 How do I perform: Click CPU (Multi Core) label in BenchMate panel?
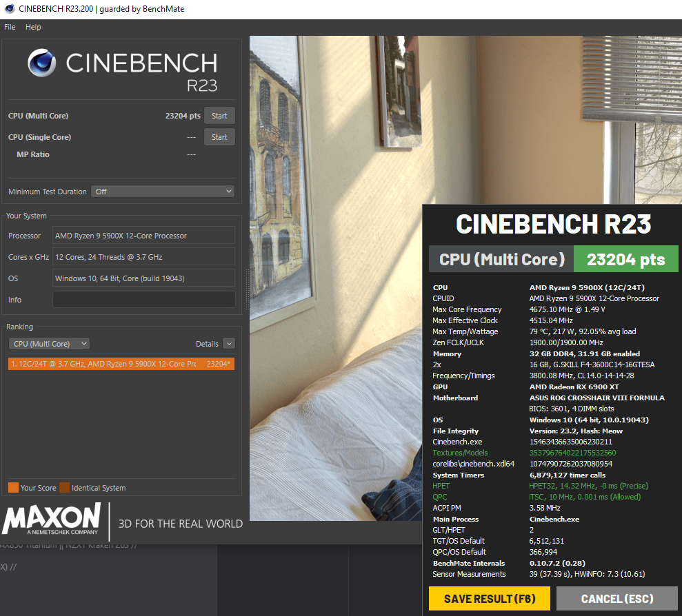501,259
